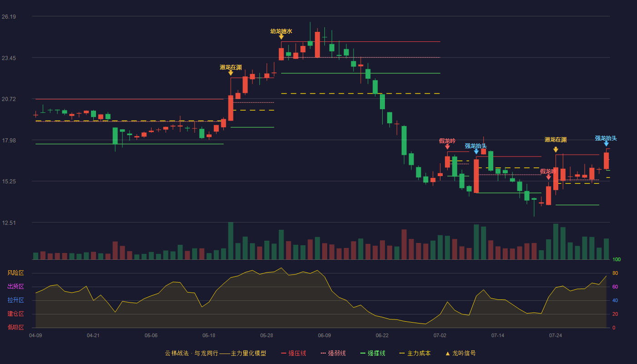Image resolution: width=637 pixels, height=364 pixels.
Task: Click the tallest volume bar near 05-22
Action: point(231,241)
